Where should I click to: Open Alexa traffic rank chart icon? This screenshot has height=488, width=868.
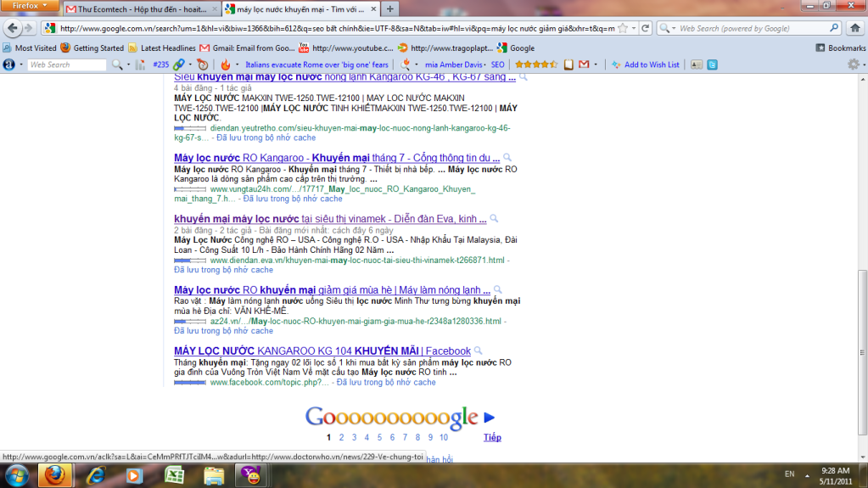pos(141,65)
